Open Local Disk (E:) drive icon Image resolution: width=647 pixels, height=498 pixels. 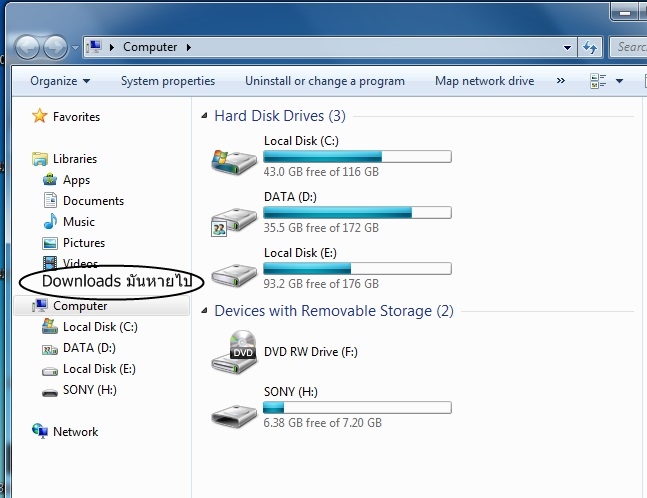234,271
